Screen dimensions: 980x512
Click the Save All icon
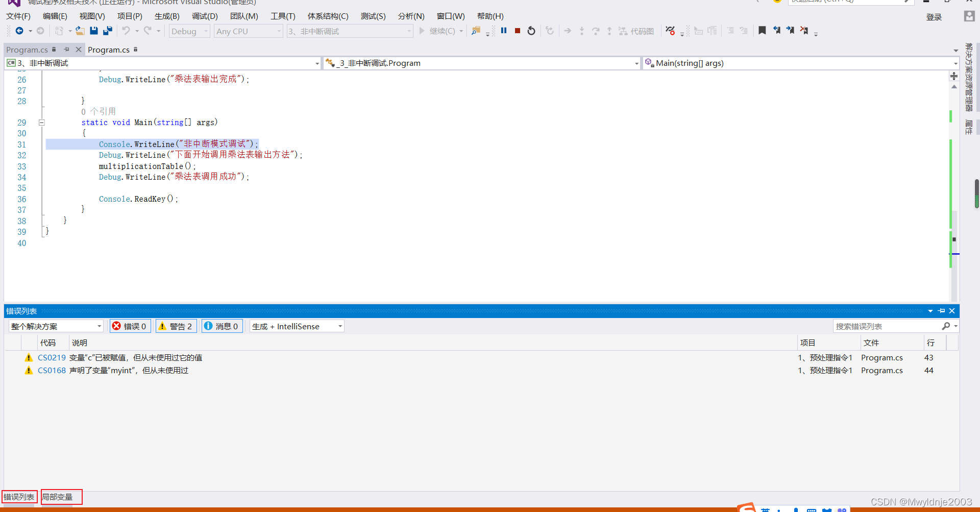(108, 31)
